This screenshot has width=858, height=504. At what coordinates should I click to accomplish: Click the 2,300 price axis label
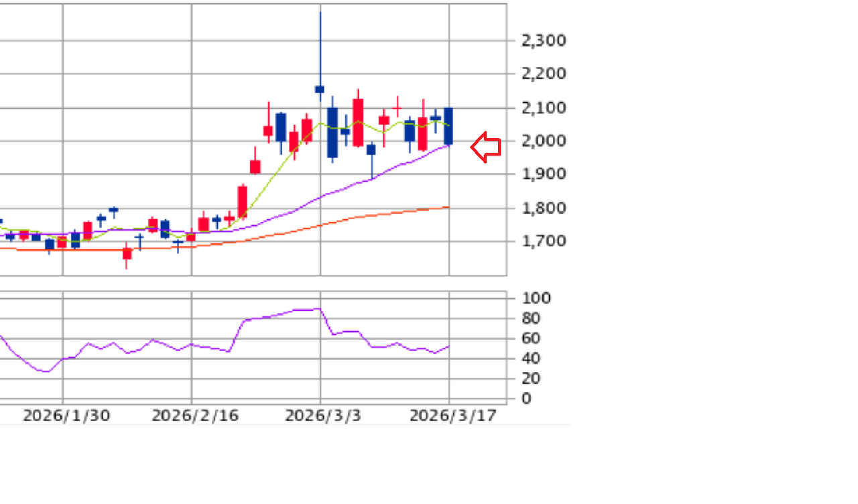point(544,40)
